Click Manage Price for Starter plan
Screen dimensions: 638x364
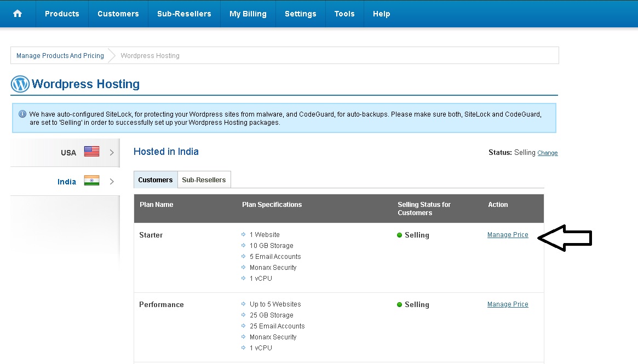[x=508, y=235]
